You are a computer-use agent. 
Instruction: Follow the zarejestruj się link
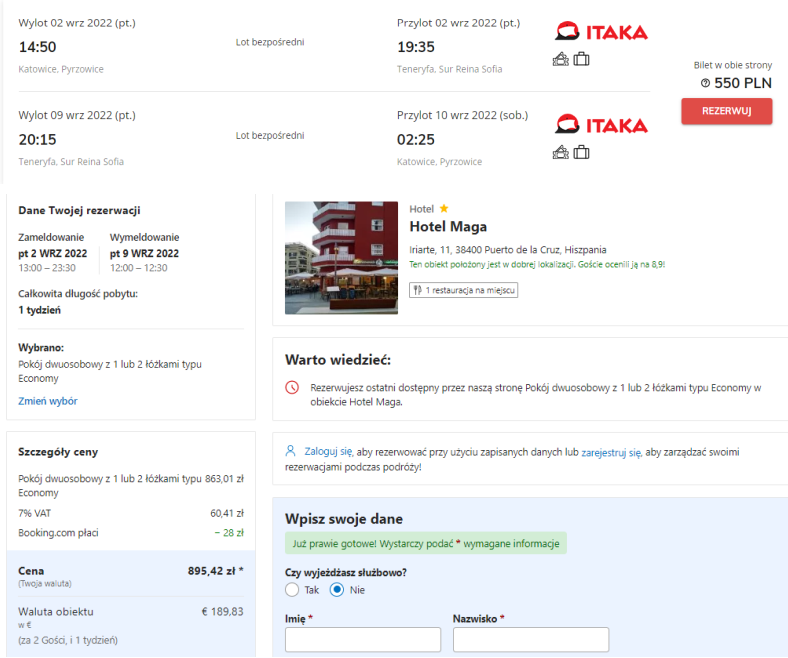[611, 452]
